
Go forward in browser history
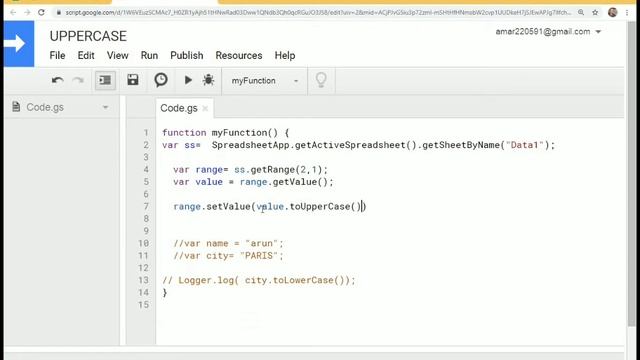point(27,13)
